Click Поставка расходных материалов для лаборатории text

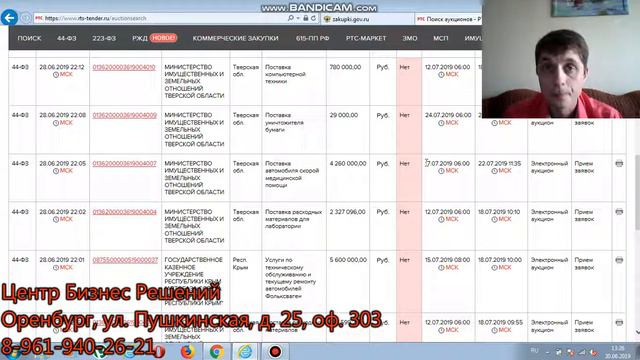[293, 219]
